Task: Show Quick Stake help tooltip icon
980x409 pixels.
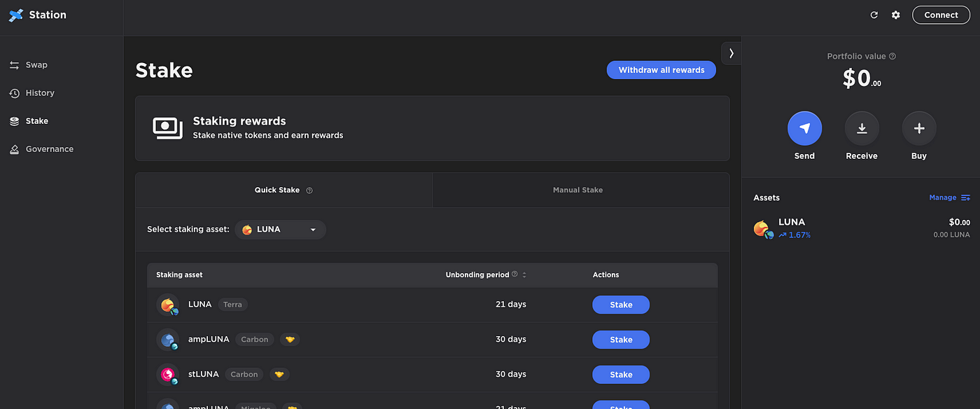Action: tap(309, 190)
